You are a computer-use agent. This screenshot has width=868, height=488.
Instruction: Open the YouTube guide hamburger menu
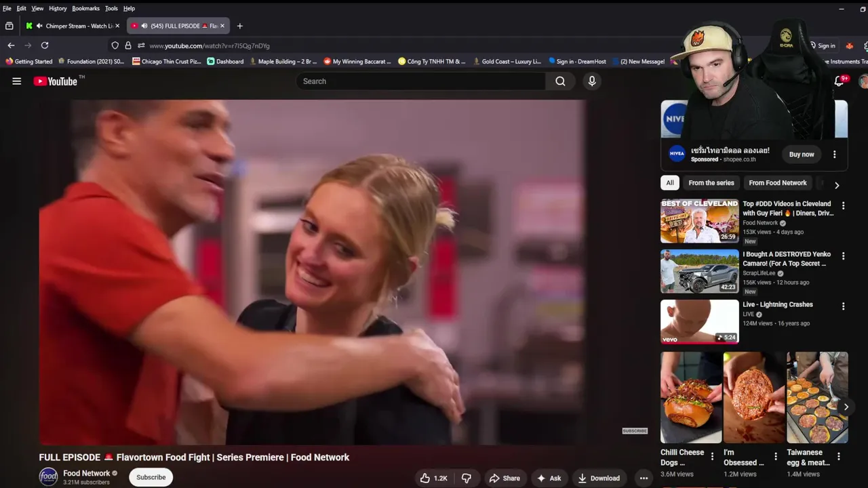pos(17,81)
